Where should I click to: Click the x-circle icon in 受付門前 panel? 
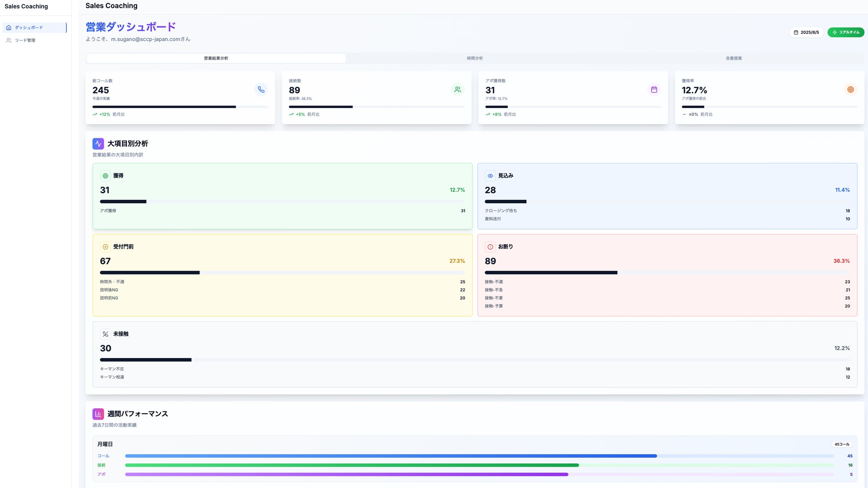pyautogui.click(x=105, y=247)
